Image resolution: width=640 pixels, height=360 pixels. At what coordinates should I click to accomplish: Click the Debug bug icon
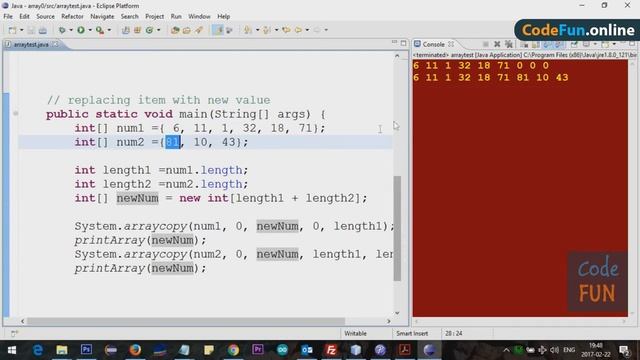62,30
